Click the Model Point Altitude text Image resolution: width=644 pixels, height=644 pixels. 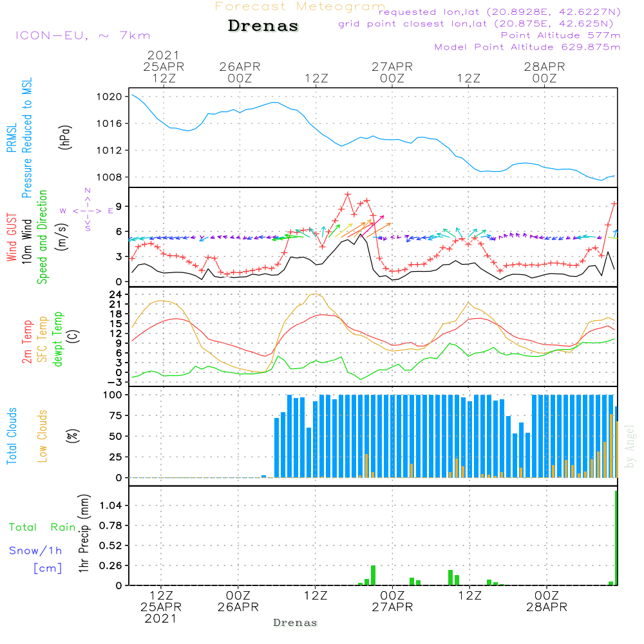[527, 47]
